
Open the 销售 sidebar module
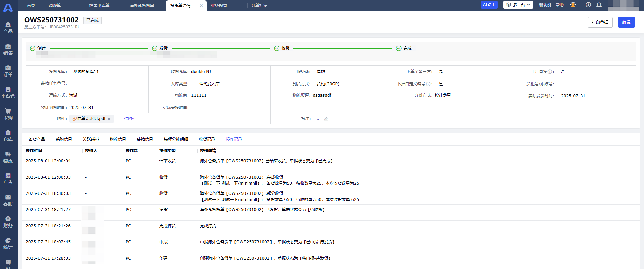8,49
